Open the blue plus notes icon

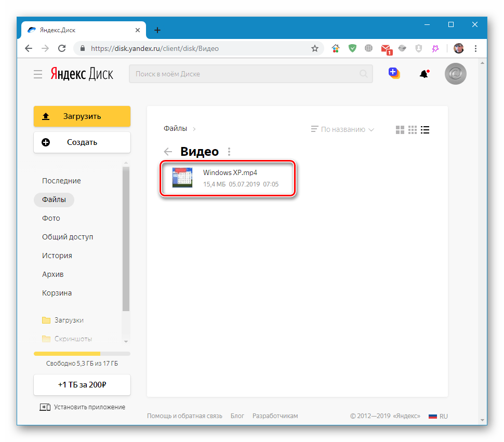click(x=394, y=73)
